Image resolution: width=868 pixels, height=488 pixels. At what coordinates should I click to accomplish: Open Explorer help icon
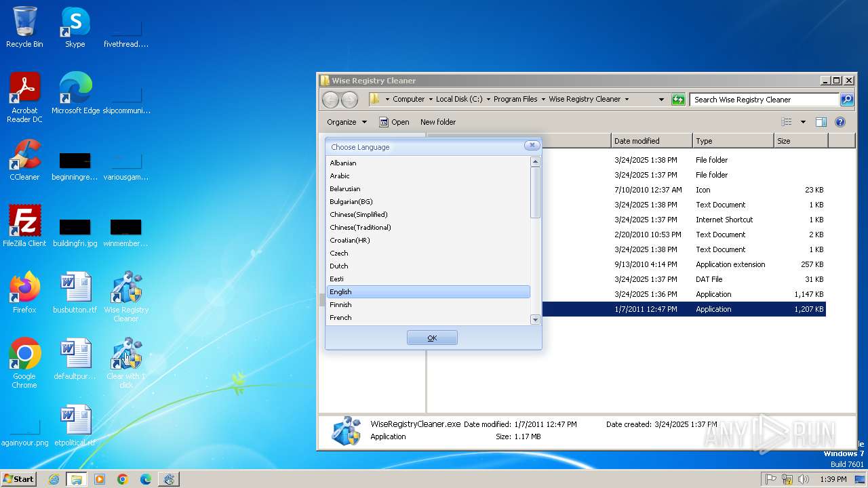click(x=840, y=122)
